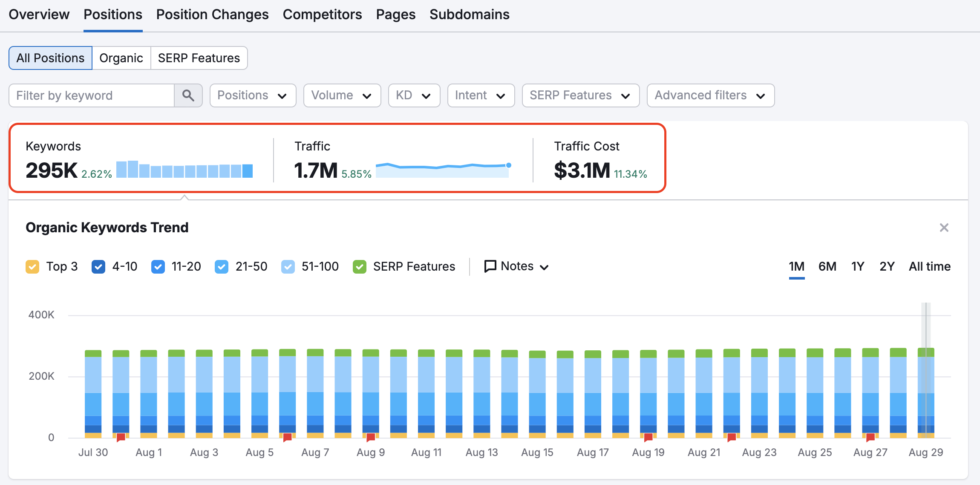This screenshot has width=980, height=485.
Task: Click the Traffic Cost $3.1M metric
Action: (x=582, y=170)
